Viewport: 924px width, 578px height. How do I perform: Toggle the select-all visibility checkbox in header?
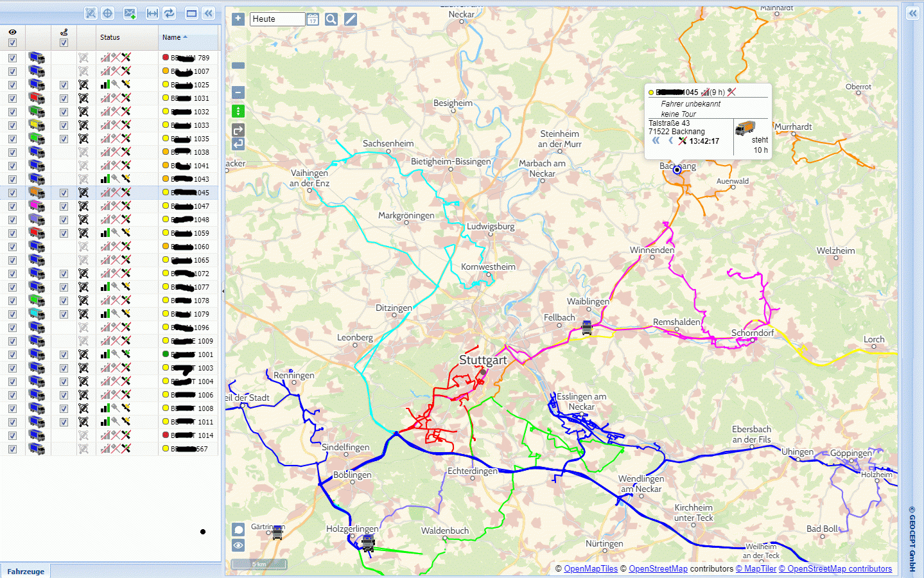tap(12, 43)
